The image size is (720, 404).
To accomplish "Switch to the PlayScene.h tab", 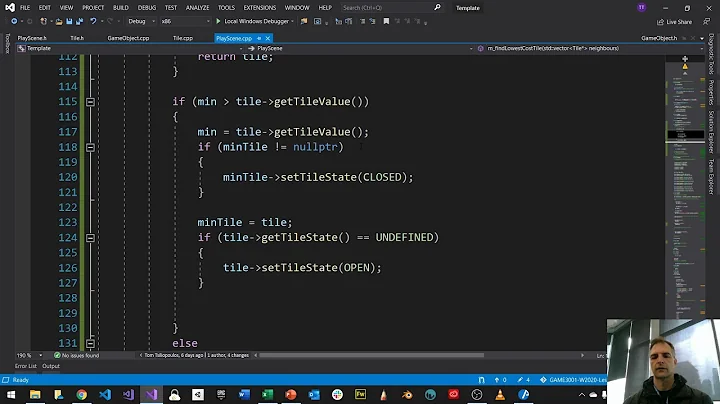I will (x=32, y=38).
